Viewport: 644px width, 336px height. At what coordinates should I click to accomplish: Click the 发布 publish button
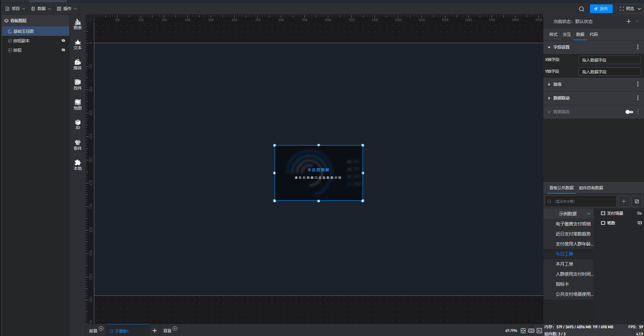[601, 9]
